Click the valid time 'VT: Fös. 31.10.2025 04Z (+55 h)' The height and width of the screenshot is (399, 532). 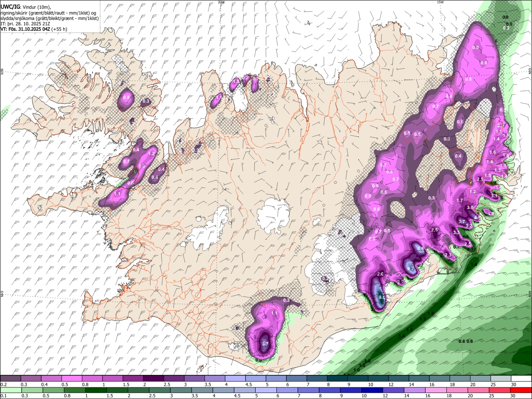34,29
